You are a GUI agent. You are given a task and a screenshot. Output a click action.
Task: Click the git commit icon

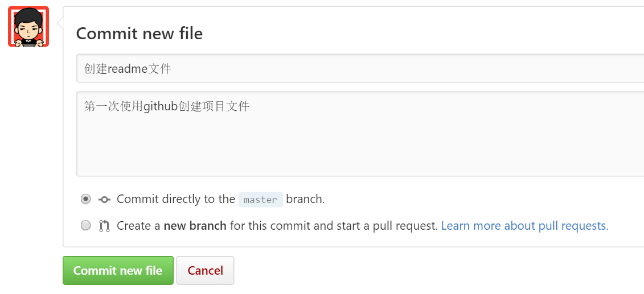pyautogui.click(x=104, y=200)
